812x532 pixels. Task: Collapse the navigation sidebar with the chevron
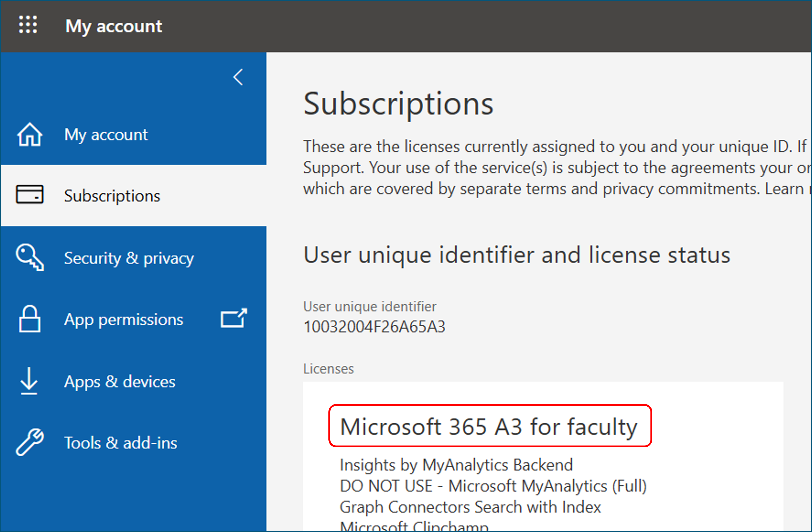[x=238, y=77]
